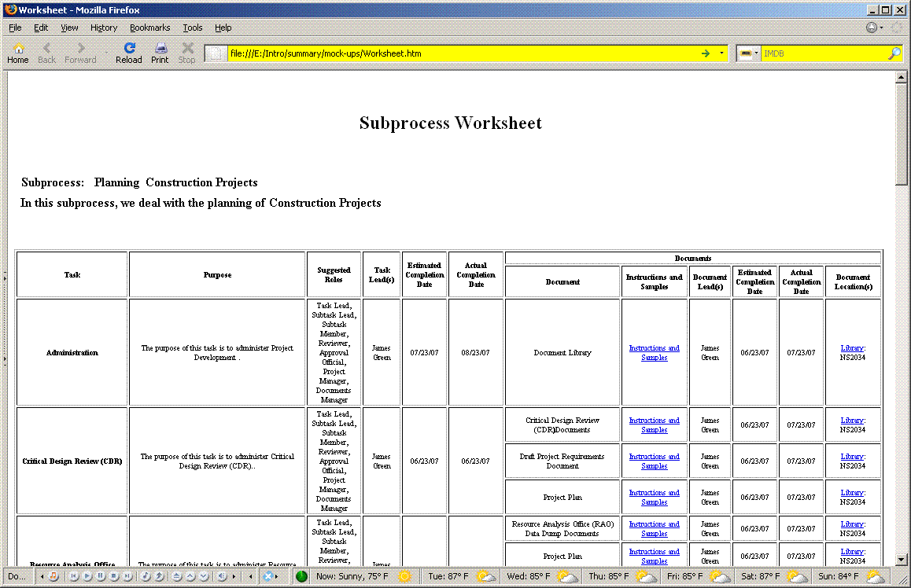This screenshot has height=588, width=911.
Task: Click the Now: Sunny, 75° F status
Action: click(352, 576)
